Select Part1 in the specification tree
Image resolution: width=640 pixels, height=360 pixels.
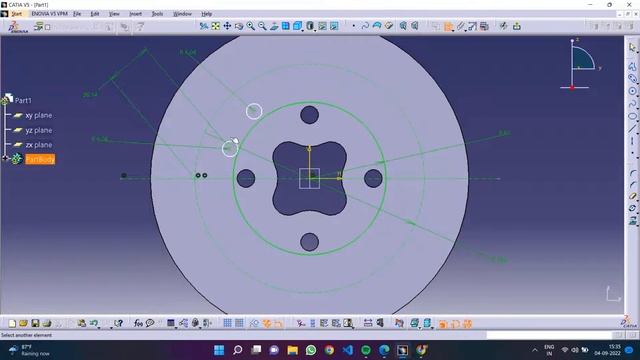[23, 100]
